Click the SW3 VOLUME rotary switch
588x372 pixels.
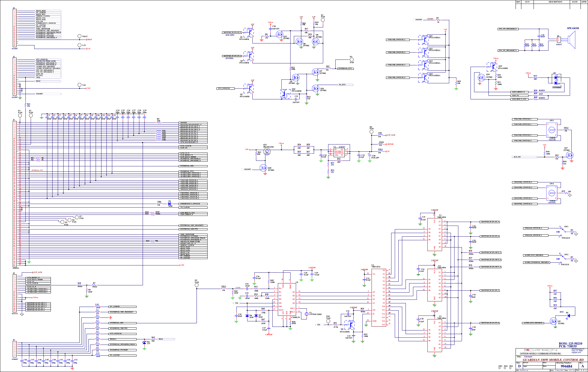(x=552, y=130)
